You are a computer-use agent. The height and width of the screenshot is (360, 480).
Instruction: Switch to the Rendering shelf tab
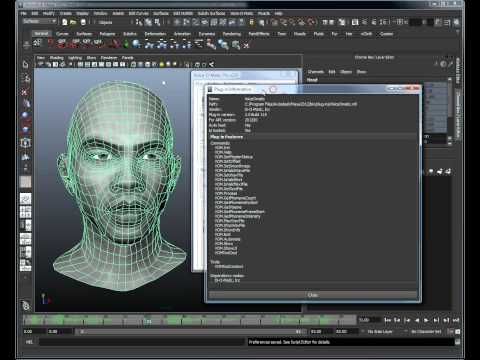pyautogui.click(x=232, y=34)
